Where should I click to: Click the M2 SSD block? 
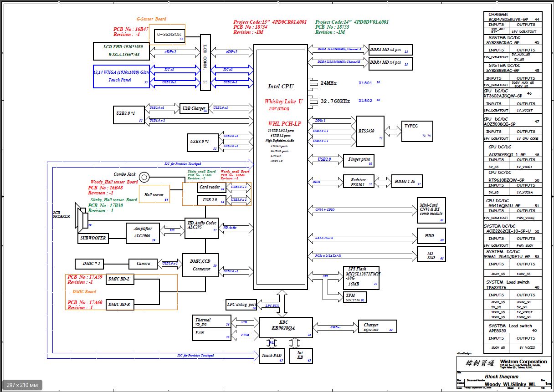click(431, 254)
